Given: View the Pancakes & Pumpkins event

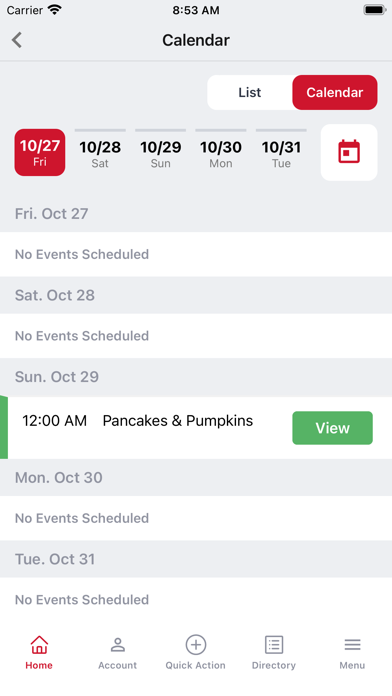Looking at the screenshot, I should (333, 428).
